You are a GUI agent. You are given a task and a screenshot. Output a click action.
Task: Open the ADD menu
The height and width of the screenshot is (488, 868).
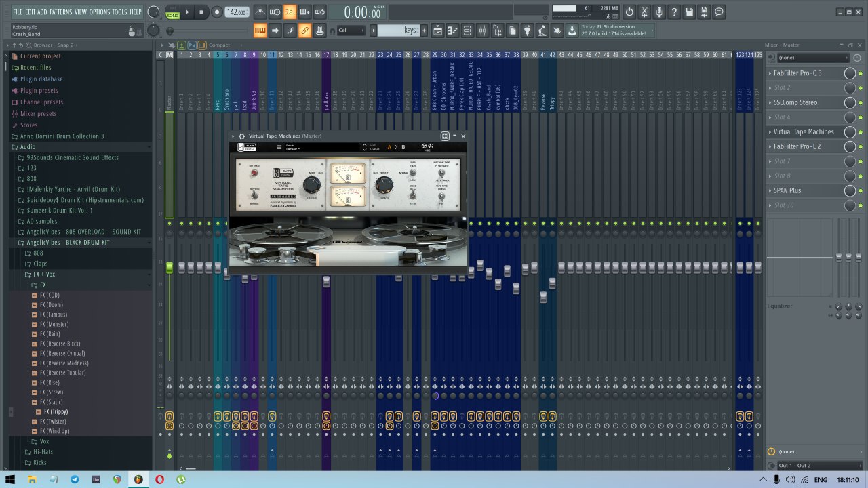pyautogui.click(x=43, y=12)
